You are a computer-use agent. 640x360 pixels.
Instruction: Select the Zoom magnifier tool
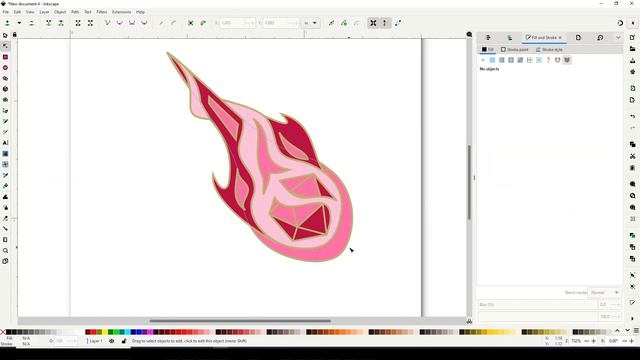5,251
